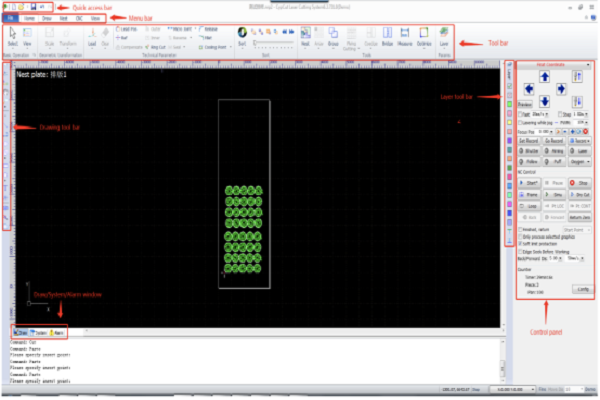This screenshot has width=600, height=400.
Task: Click the Return Zero button
Action: (579, 217)
